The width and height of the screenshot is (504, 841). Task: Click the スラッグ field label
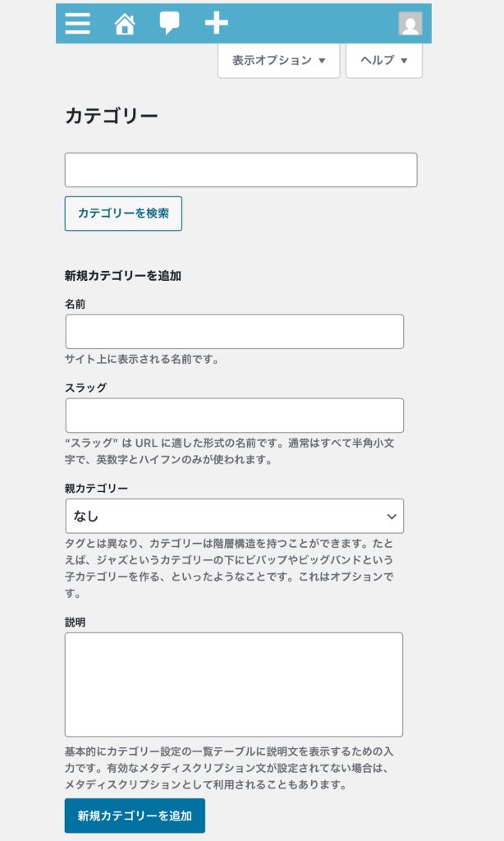click(x=85, y=388)
